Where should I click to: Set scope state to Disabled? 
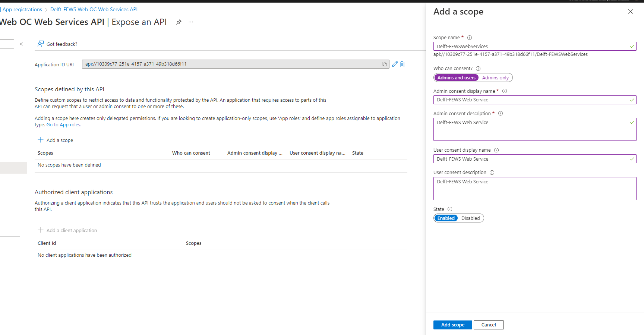pyautogui.click(x=470, y=218)
